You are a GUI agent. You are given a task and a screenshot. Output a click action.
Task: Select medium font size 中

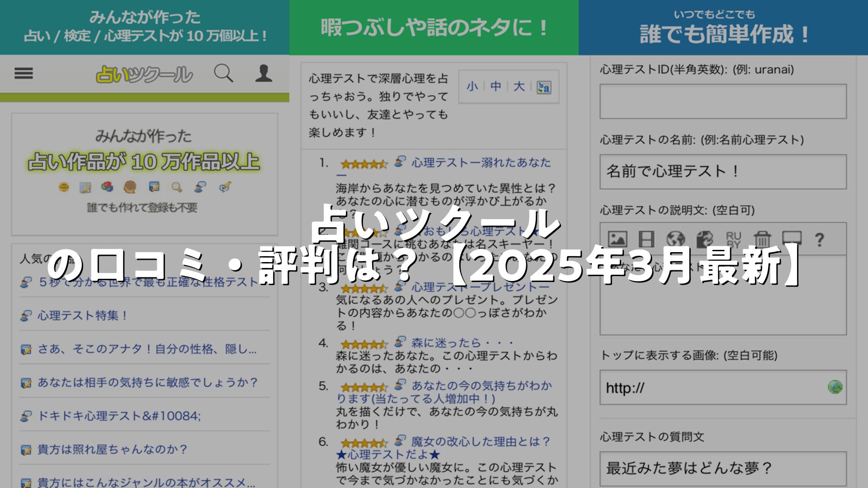pos(495,86)
